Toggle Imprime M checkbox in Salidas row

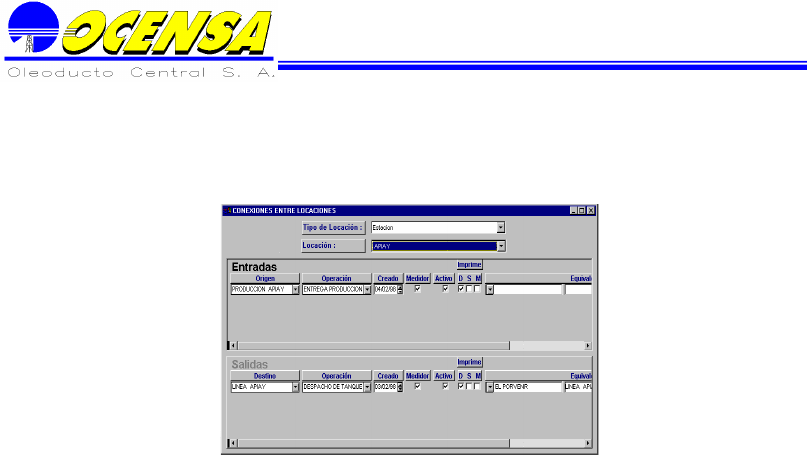click(x=477, y=386)
